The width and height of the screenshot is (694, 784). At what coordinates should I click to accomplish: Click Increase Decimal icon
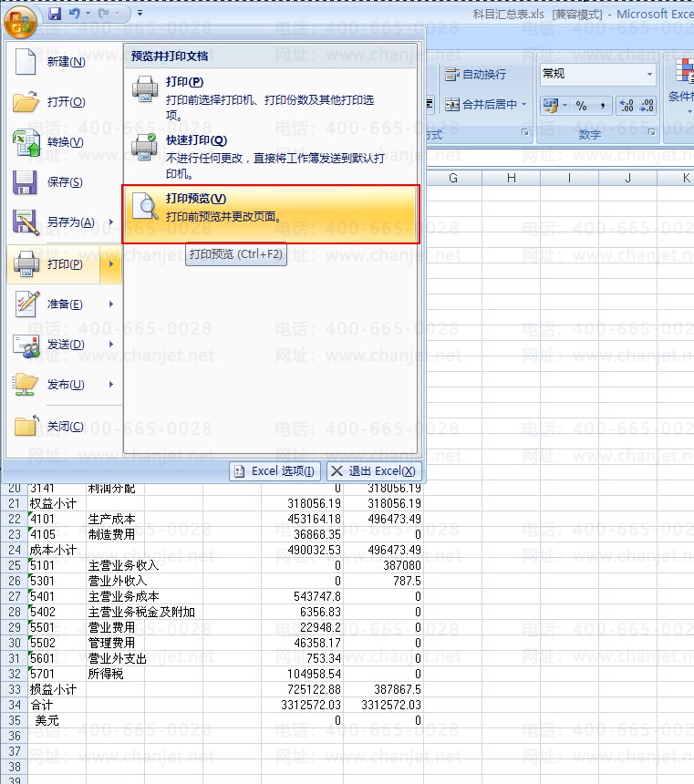pyautogui.click(x=627, y=106)
